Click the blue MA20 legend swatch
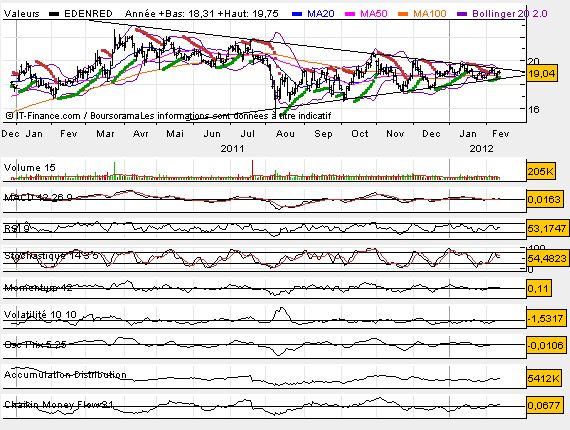The image size is (570, 430). (x=297, y=14)
